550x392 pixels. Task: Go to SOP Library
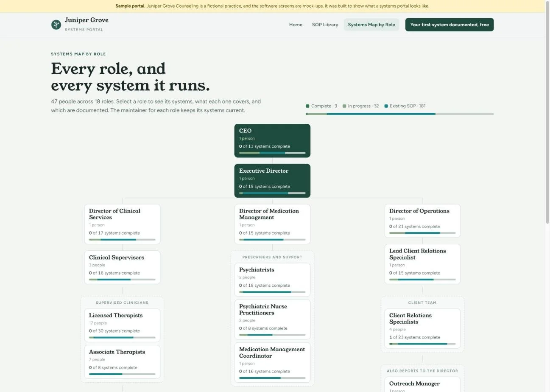point(325,25)
